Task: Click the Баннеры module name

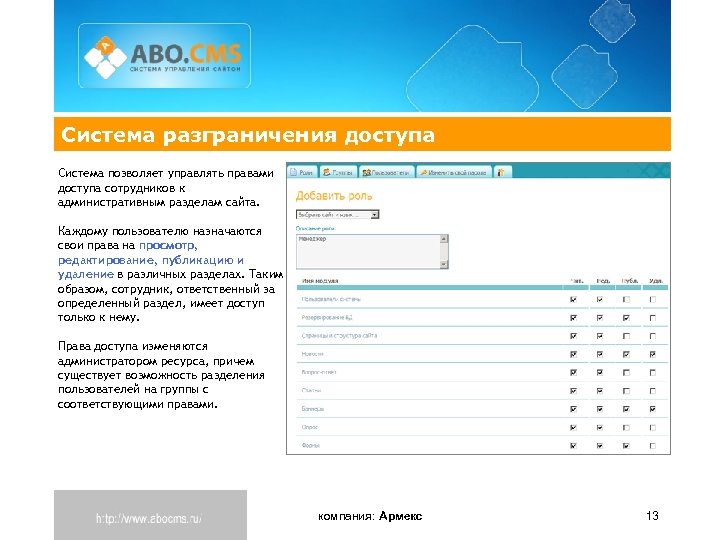Action: 313,409
